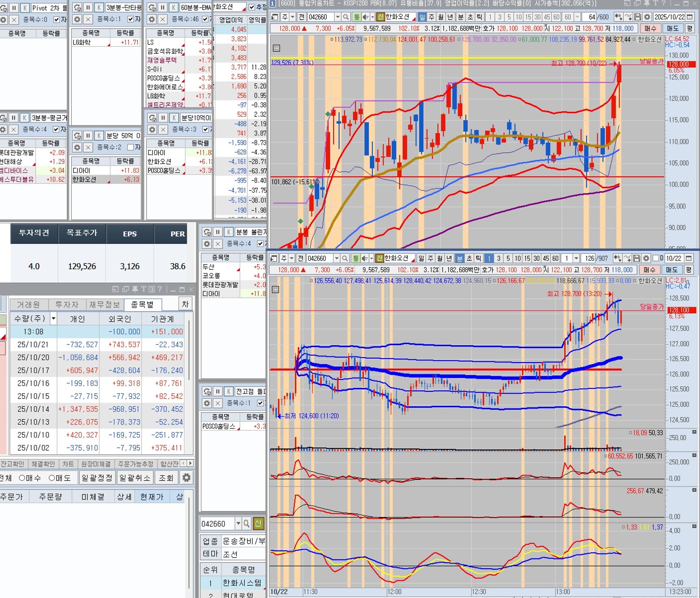This screenshot has width=700, height=598.
Task: Select the 매도 radio button
Action: tap(52, 478)
